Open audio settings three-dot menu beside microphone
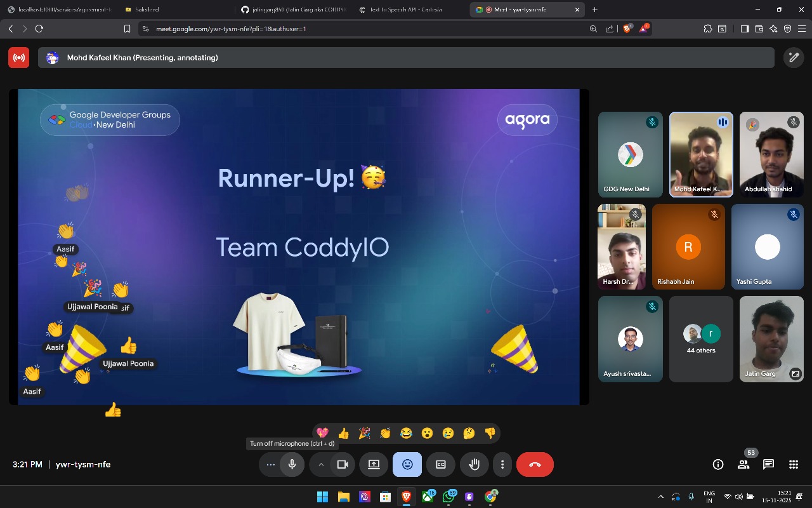Image resolution: width=812 pixels, height=508 pixels. [x=271, y=464]
